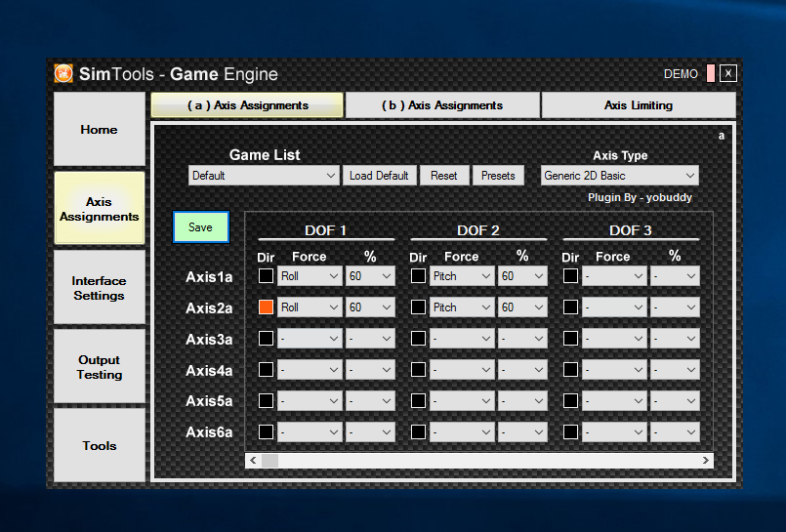Screen dimensions: 786x532
Task: Open Axis3a DOF 1 Force dropdown
Action: click(x=310, y=339)
